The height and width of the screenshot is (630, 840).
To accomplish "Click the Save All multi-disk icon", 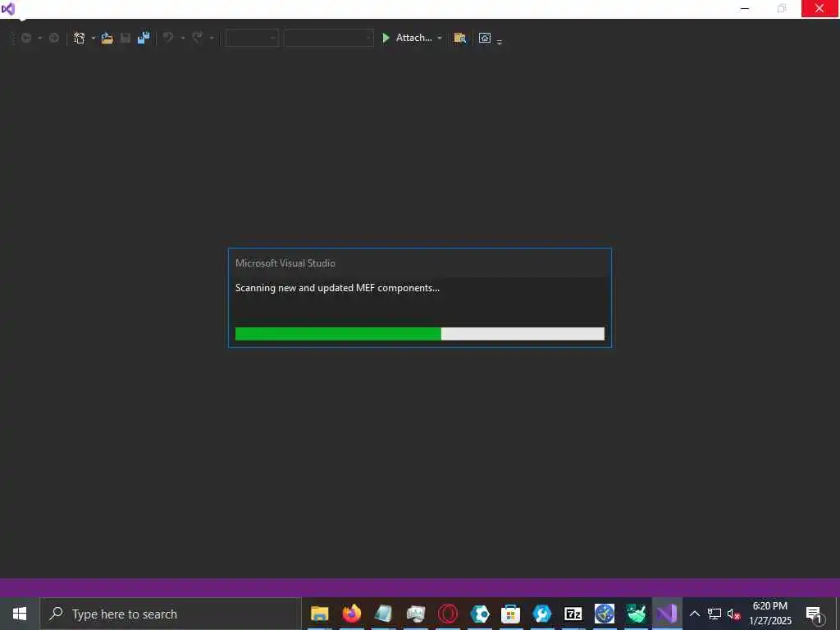I will coord(144,38).
